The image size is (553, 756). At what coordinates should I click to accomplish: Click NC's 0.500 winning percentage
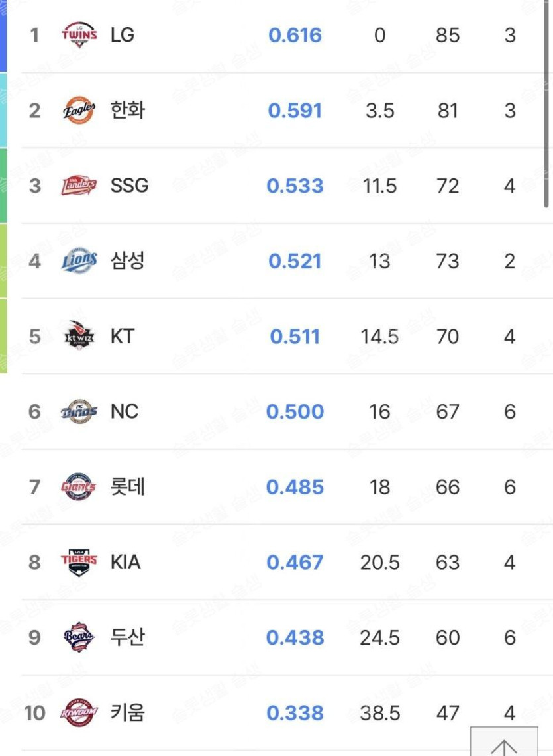295,412
